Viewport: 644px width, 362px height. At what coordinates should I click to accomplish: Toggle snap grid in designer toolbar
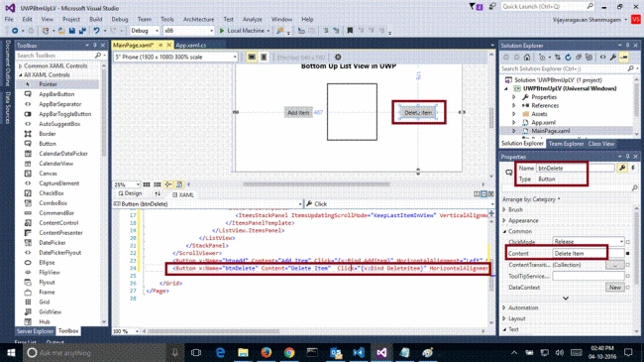pyautogui.click(x=158, y=184)
